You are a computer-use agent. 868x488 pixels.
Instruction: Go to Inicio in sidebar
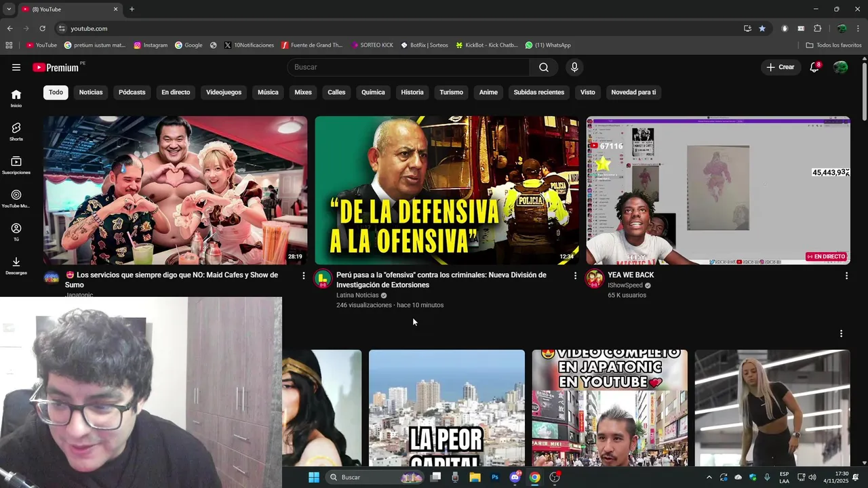(16, 98)
